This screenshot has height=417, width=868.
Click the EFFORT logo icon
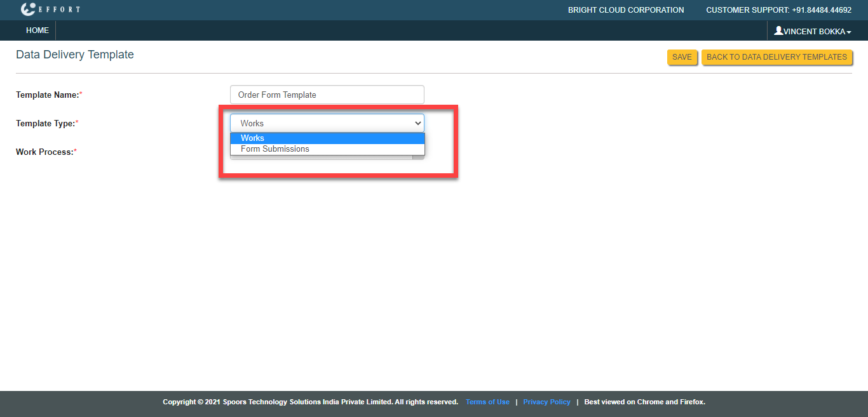point(28,10)
